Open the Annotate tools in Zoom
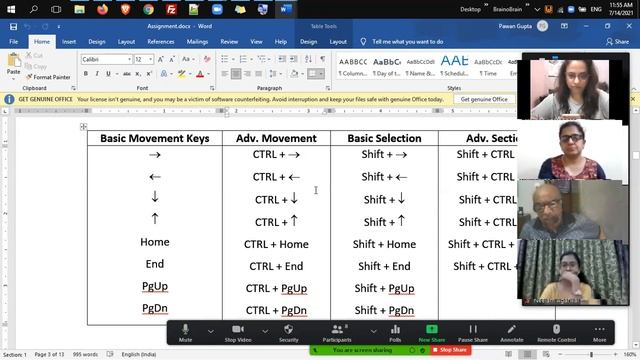This screenshot has height=360, width=640. pos(511,333)
